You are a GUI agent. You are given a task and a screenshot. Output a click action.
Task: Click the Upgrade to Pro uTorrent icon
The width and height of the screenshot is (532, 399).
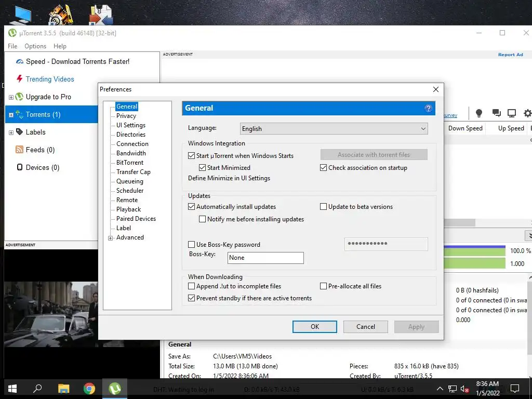tap(19, 97)
